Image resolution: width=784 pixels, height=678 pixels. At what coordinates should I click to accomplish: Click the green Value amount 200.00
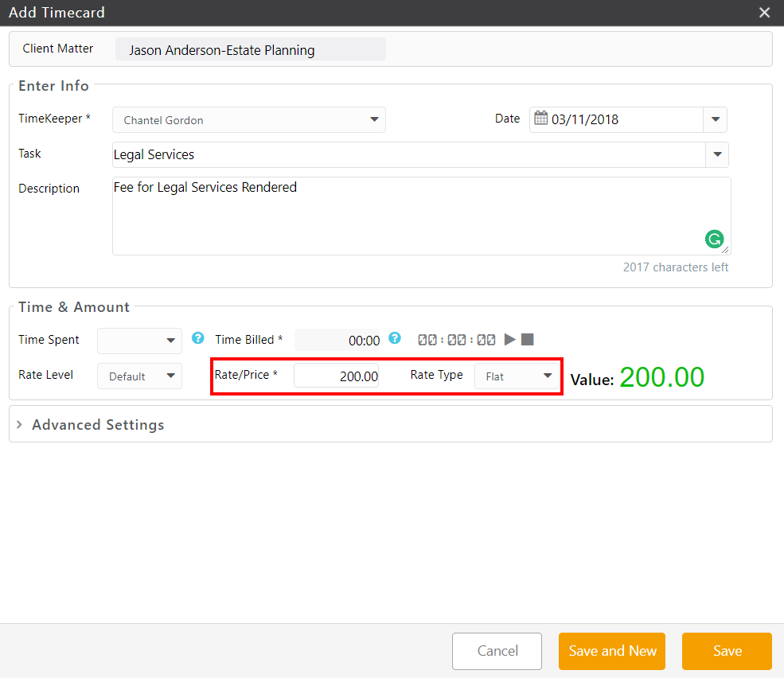pos(662,377)
